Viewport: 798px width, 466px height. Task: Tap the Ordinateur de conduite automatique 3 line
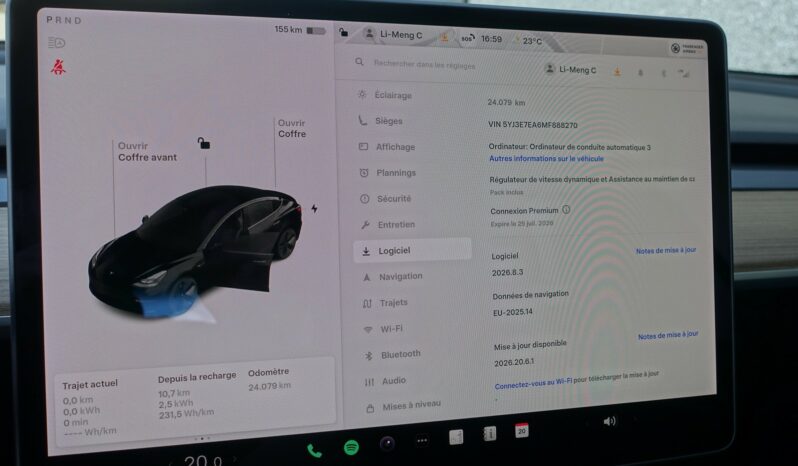tap(569, 147)
